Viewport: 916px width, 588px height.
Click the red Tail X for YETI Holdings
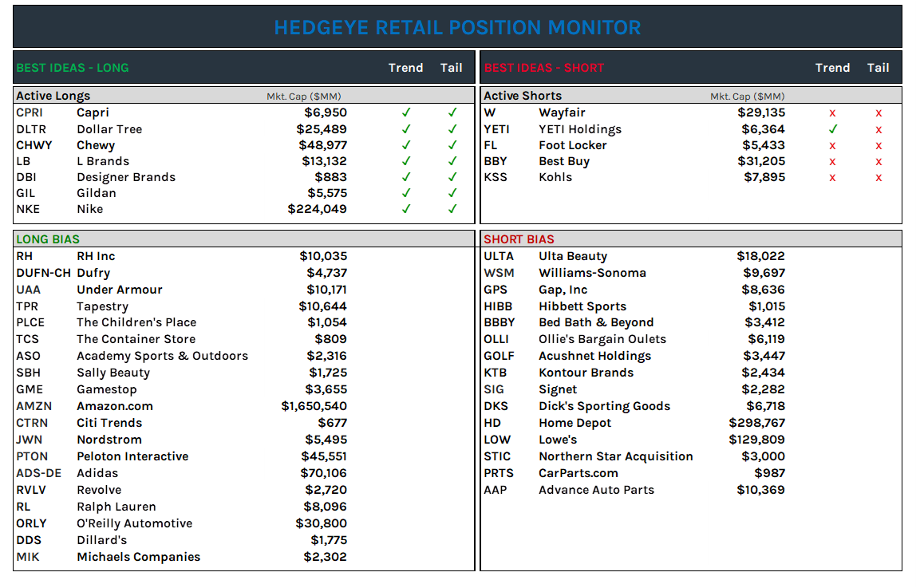pyautogui.click(x=878, y=128)
